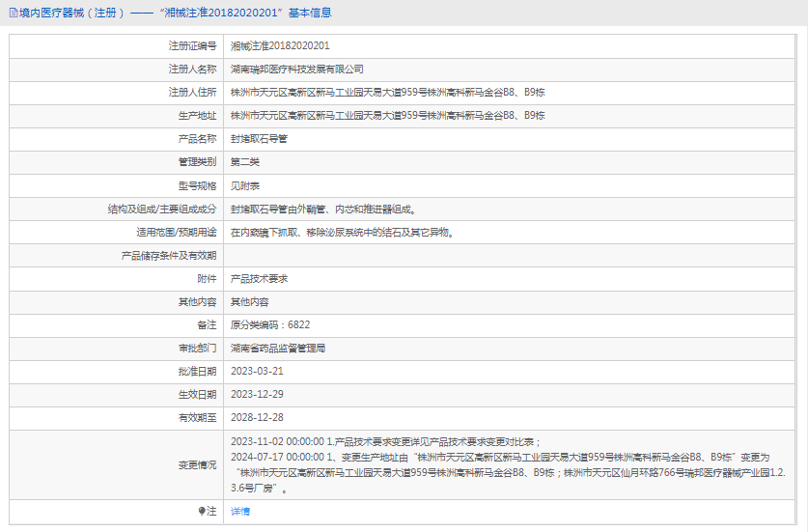This screenshot has width=808, height=532.
Task: Click the 2023-11-02 change record line
Action: [385, 442]
